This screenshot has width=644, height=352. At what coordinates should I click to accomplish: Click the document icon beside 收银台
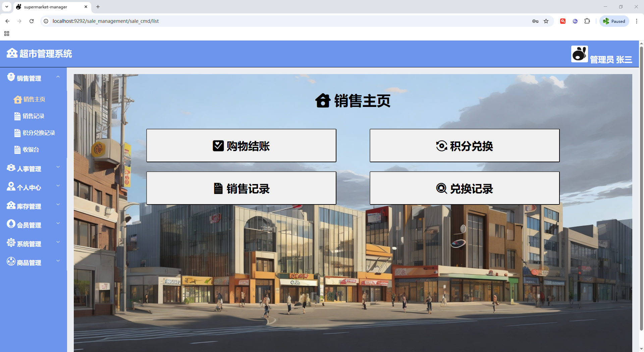click(x=17, y=150)
